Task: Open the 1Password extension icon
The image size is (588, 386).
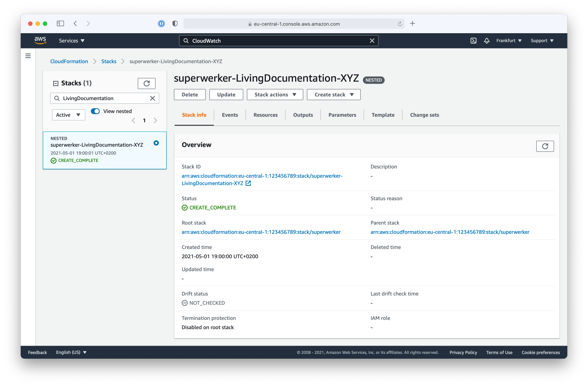Action: pyautogui.click(x=161, y=23)
